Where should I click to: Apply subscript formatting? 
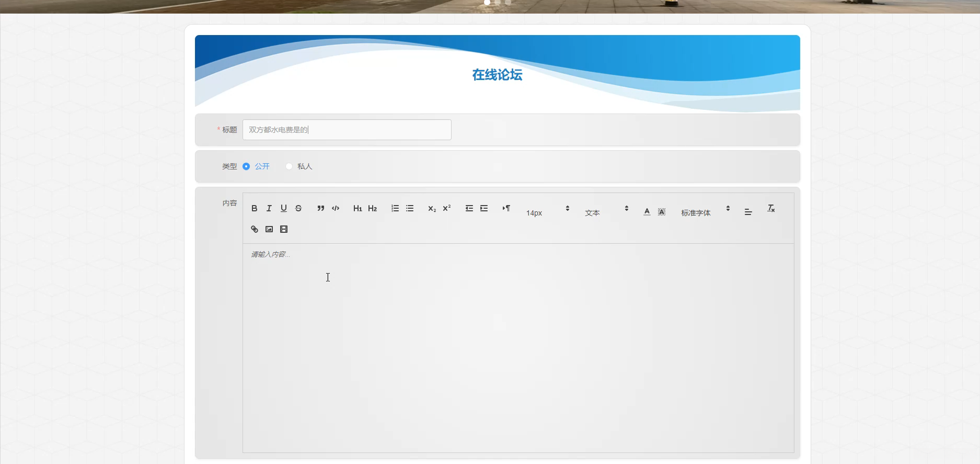pos(432,208)
